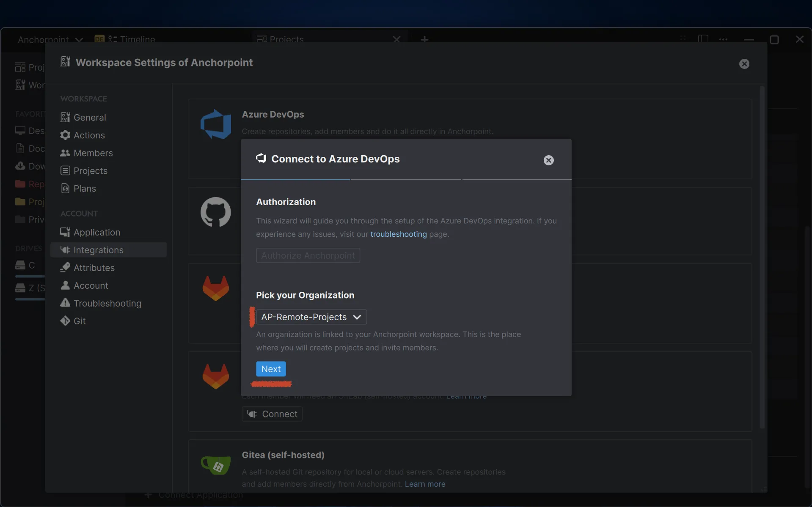Select Integrations in the sidebar
812x507 pixels.
108,250
